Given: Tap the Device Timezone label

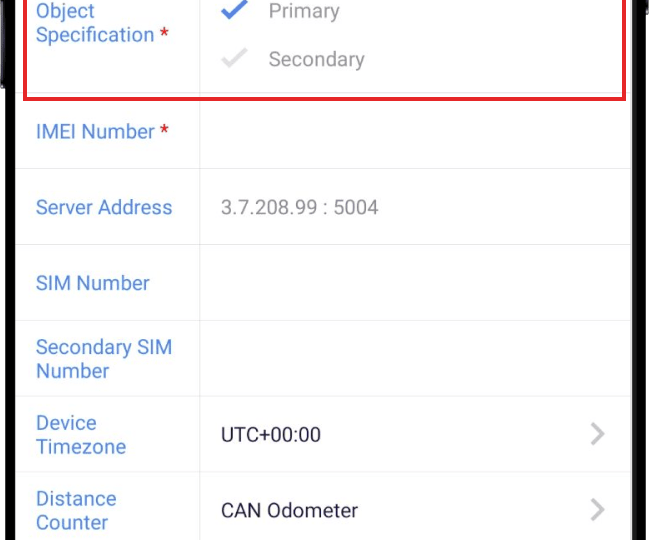Looking at the screenshot, I should [81, 435].
